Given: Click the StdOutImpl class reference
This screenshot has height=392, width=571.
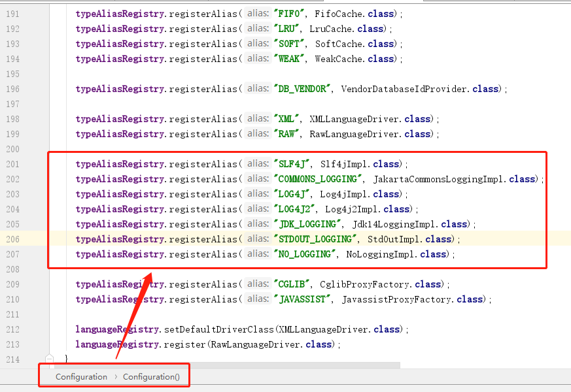Looking at the screenshot, I should (x=394, y=239).
